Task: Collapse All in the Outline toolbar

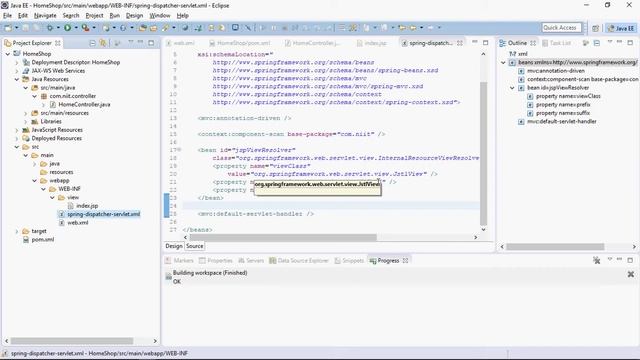Action: tap(597, 43)
